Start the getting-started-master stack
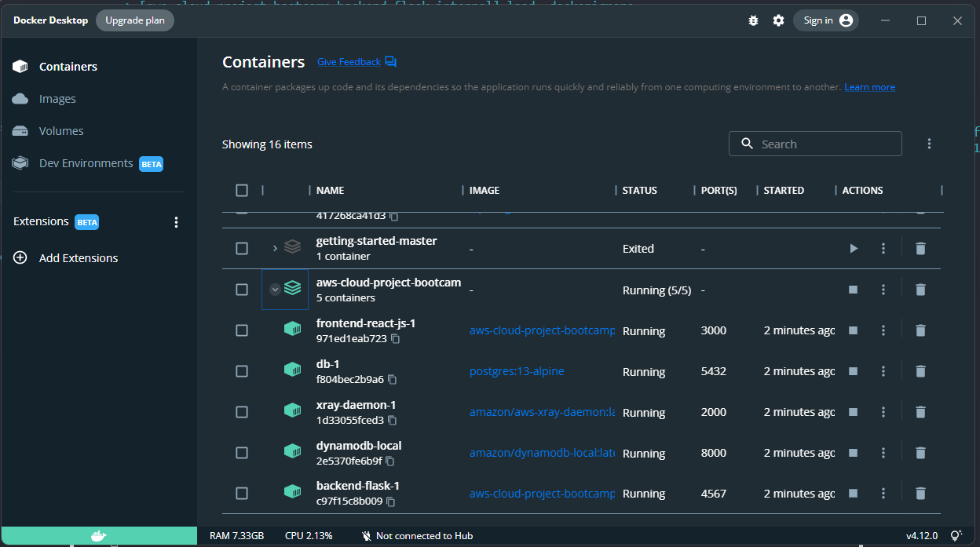The height and width of the screenshot is (547, 980). (x=854, y=248)
